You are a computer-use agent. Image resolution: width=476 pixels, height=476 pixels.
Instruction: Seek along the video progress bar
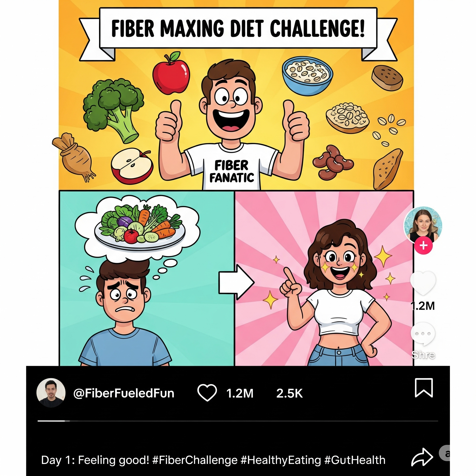(x=238, y=421)
